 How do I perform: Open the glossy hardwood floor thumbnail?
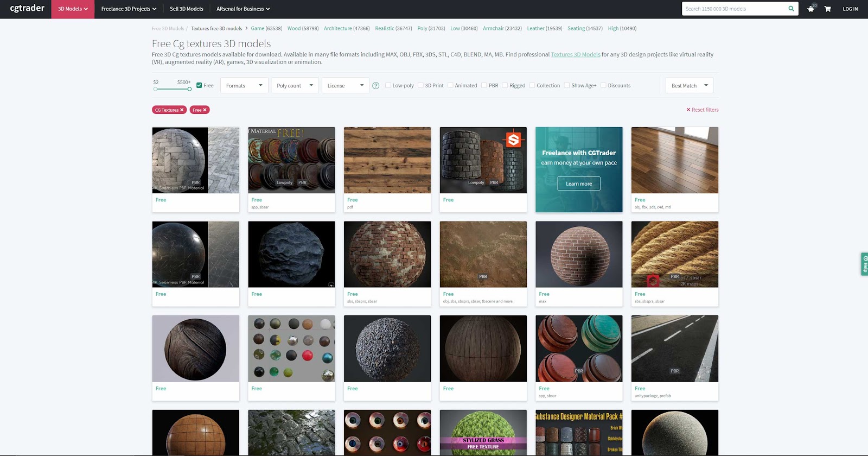coord(675,160)
